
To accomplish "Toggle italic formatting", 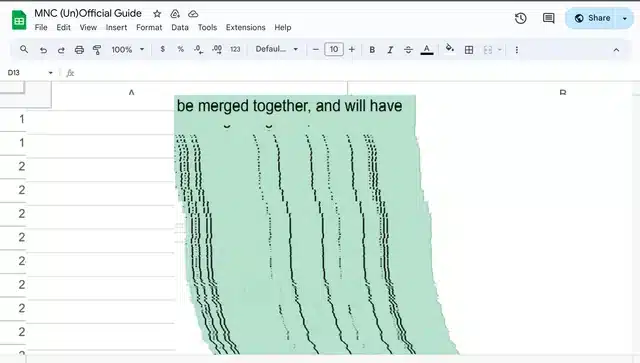I will 390,50.
